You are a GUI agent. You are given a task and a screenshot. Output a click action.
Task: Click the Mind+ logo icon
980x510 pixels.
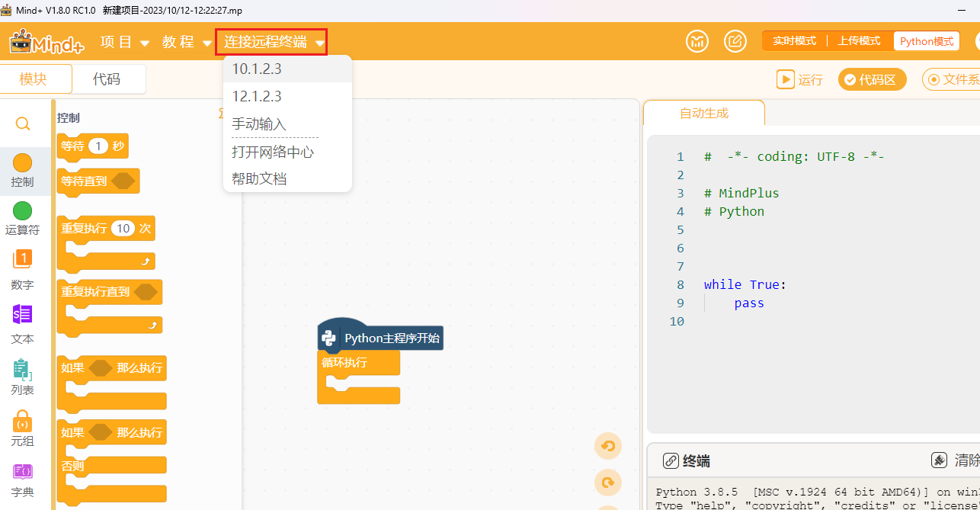[46, 42]
